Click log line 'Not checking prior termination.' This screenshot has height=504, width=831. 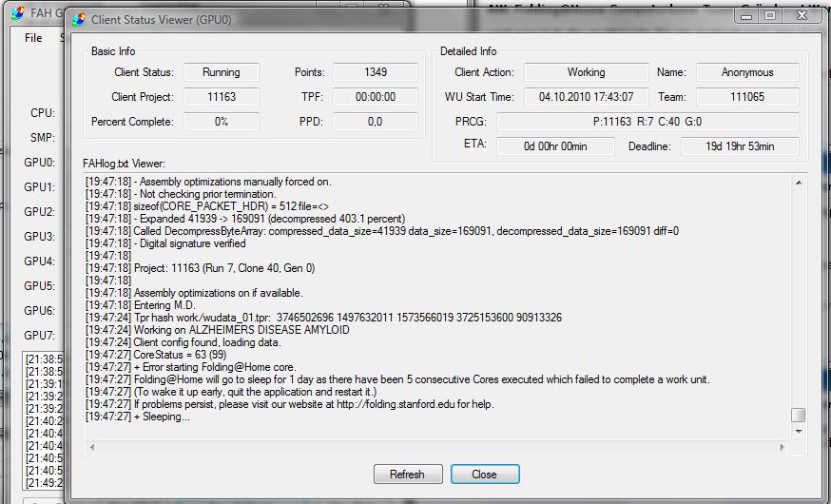pos(181,194)
